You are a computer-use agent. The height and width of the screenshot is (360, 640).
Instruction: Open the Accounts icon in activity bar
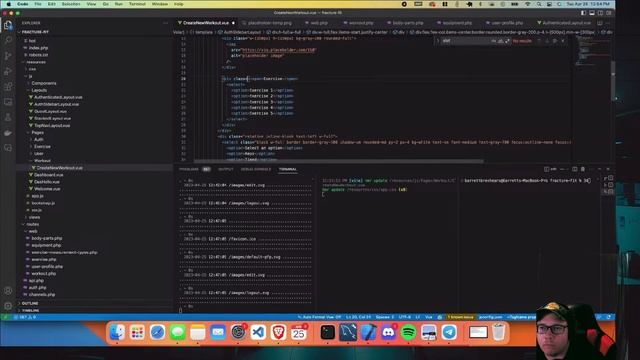tap(8, 291)
